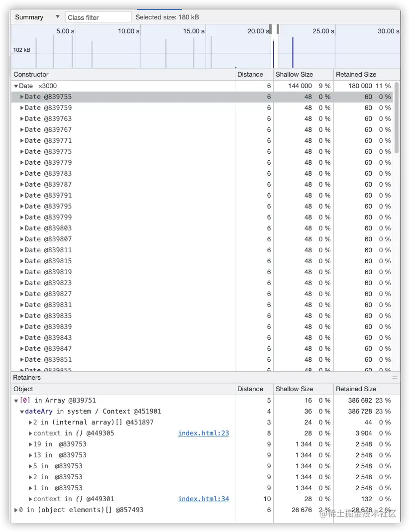Select the 2 in @839753 retainer row

206,477
